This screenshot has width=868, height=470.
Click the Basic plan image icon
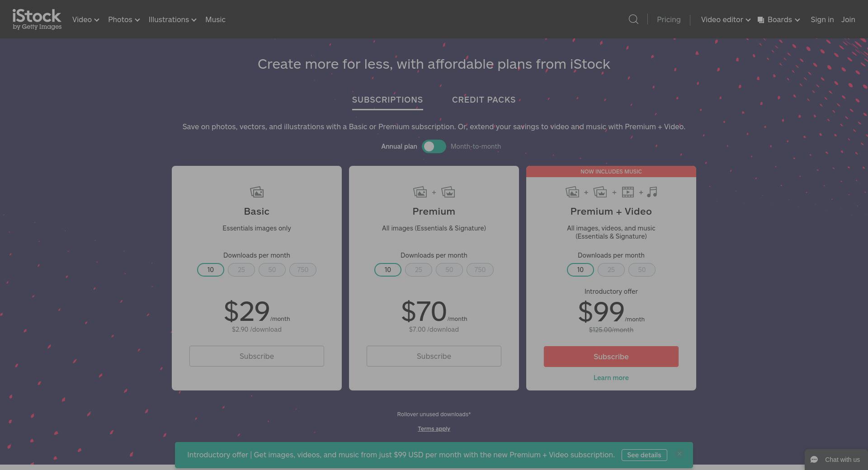click(x=257, y=192)
